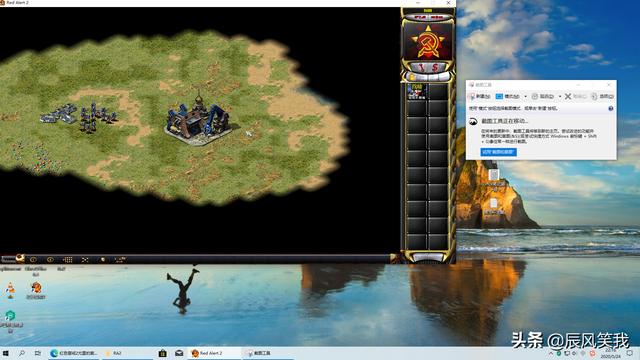The height and width of the screenshot is (360, 640).
Task: Click the blue Try Snip & Sketch button
Action: 498,152
